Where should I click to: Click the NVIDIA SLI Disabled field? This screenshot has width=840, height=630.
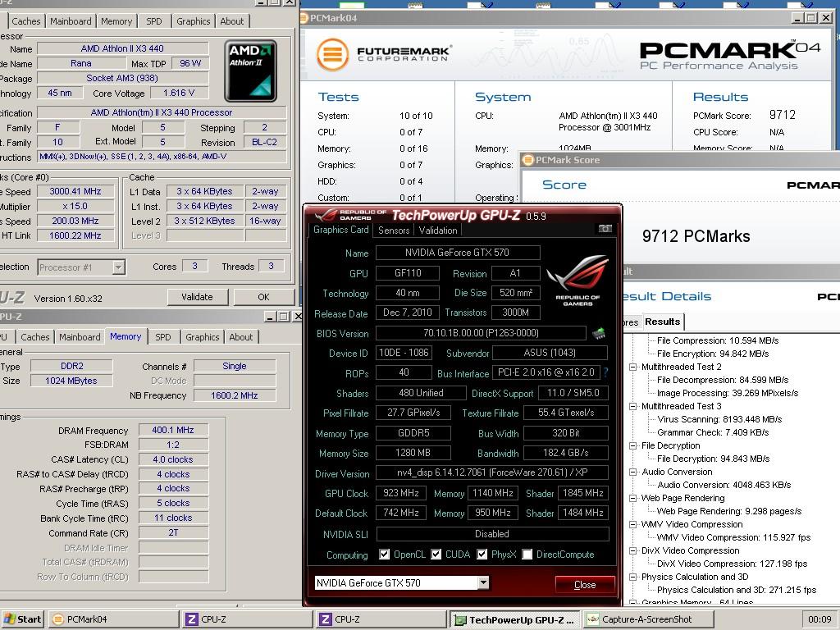point(492,533)
